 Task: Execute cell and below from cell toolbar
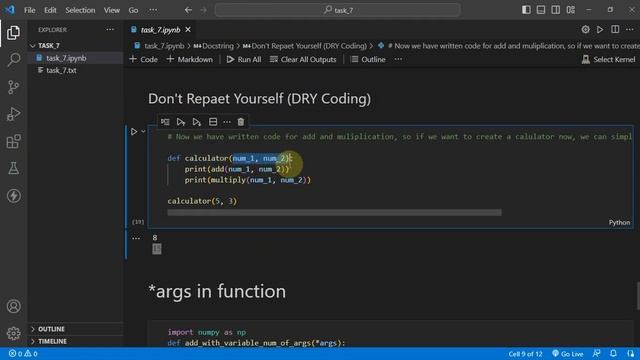click(197, 122)
